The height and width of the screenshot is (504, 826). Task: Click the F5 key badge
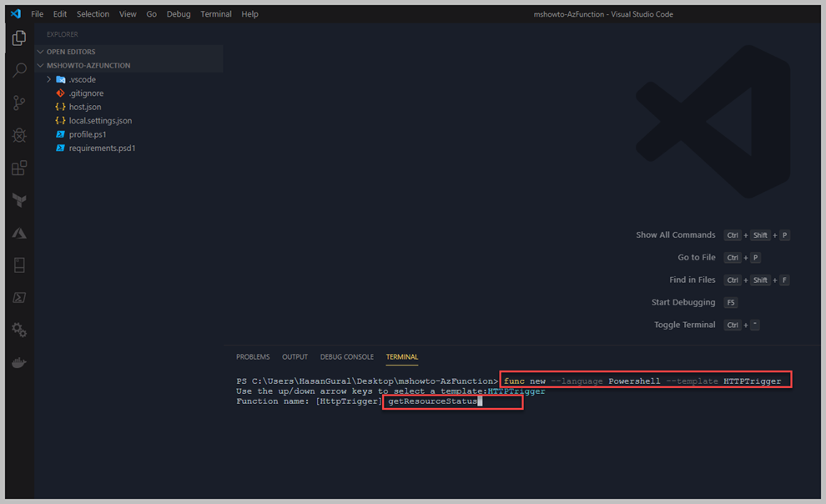pos(731,302)
